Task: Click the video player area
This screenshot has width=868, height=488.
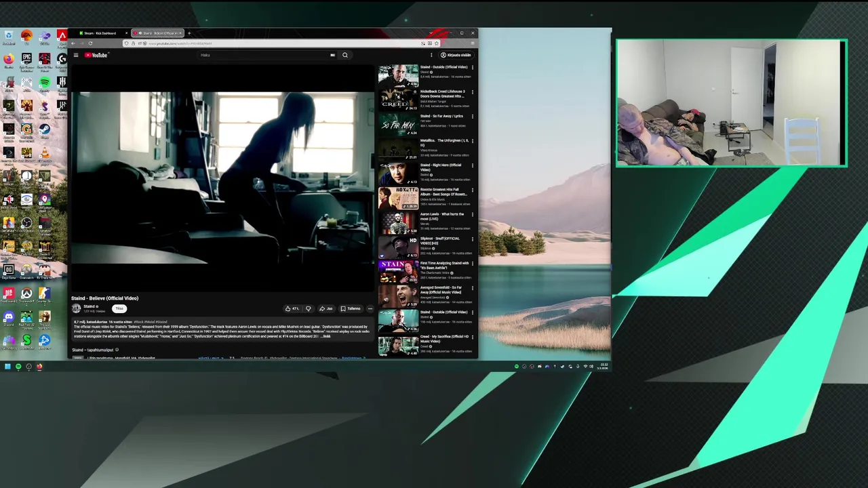Action: (x=222, y=178)
